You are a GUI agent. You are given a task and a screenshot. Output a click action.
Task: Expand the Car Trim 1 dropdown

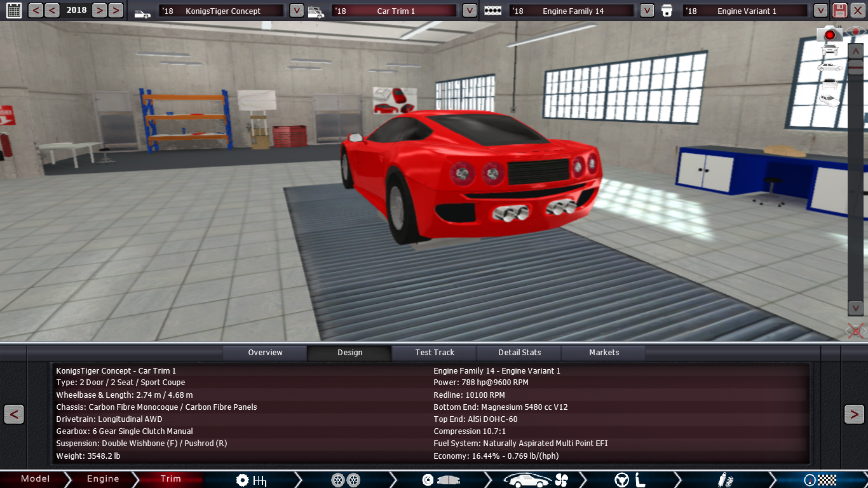[469, 11]
